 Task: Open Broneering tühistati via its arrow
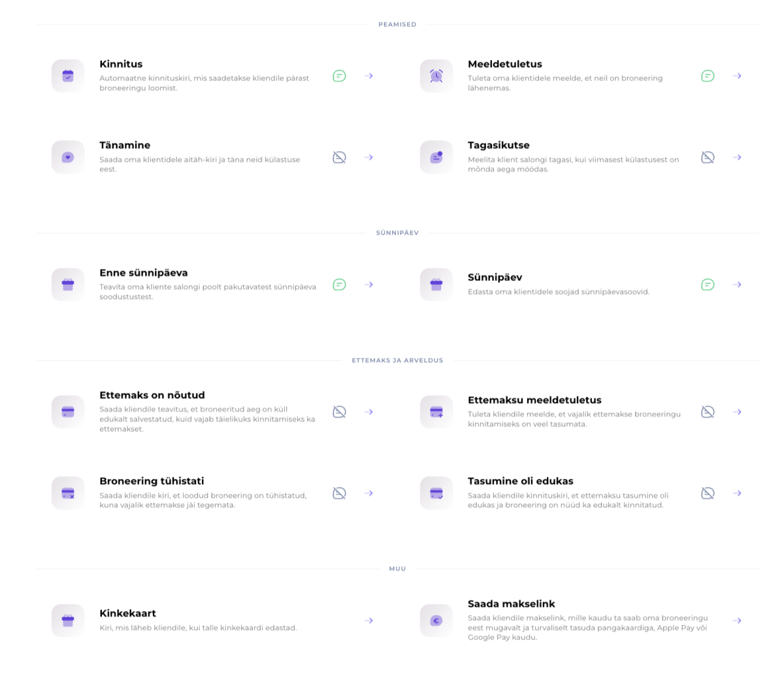tap(368, 493)
